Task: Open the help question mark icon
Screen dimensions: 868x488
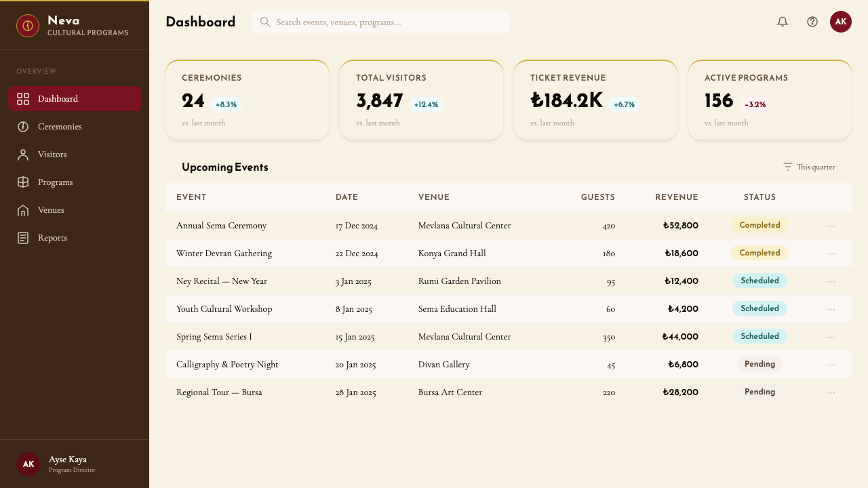Action: (812, 22)
